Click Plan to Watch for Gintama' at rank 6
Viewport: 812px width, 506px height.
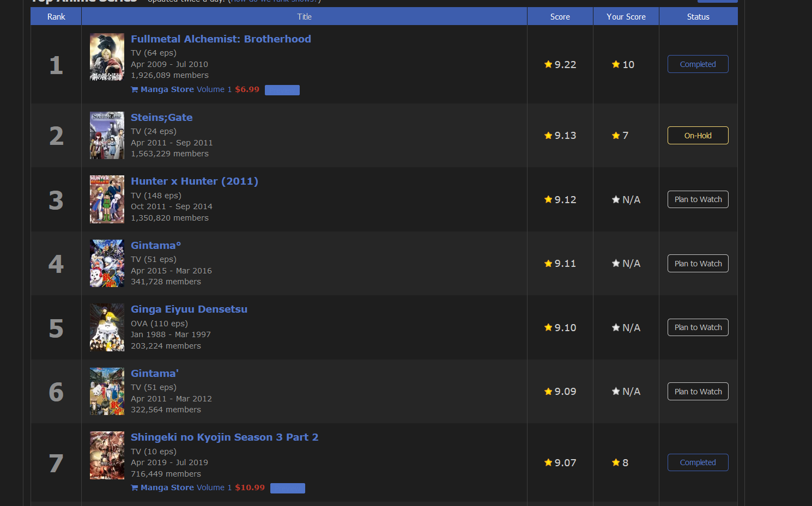(698, 392)
